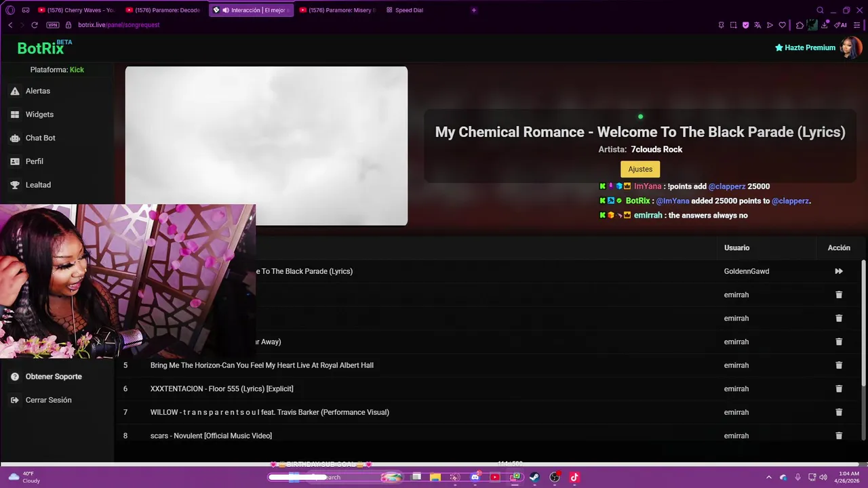
Task: Click the taskbar volume icon
Action: coord(823,477)
